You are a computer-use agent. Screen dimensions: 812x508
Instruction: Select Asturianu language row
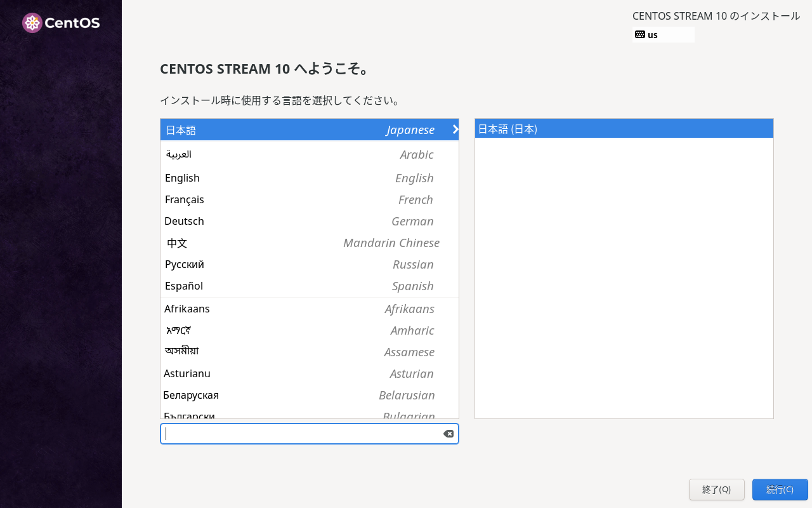click(x=309, y=373)
